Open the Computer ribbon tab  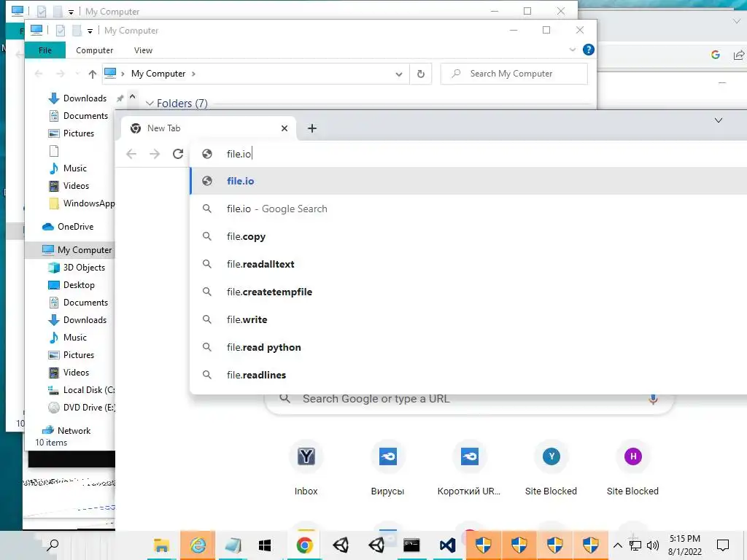94,50
